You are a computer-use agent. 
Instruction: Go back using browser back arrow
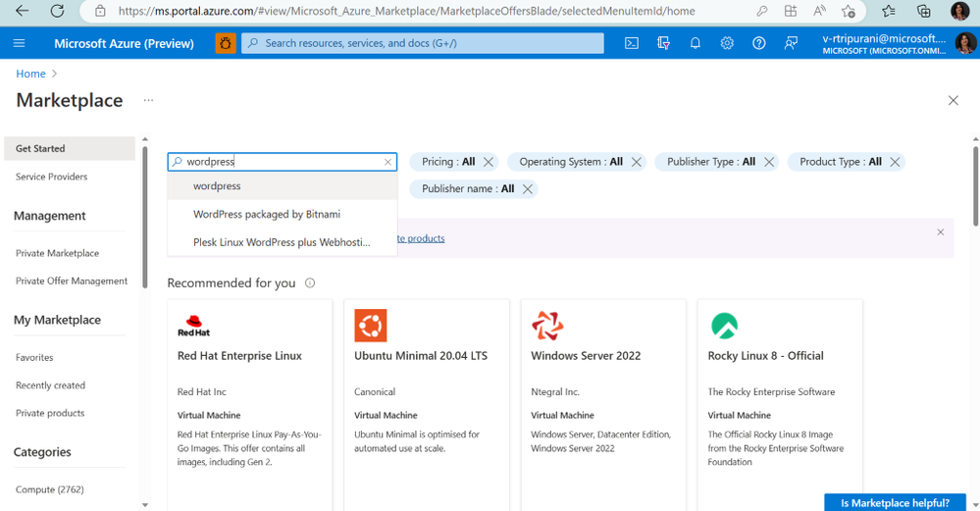tap(22, 11)
